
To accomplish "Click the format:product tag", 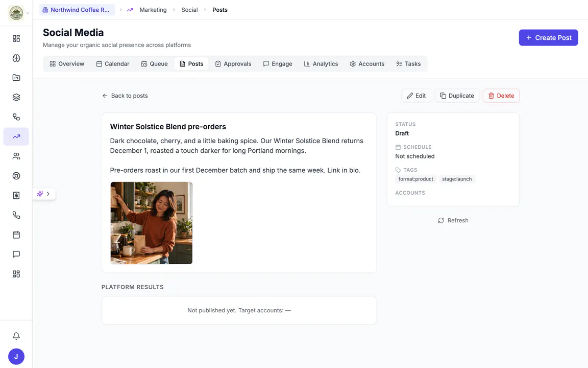I will tap(415, 179).
